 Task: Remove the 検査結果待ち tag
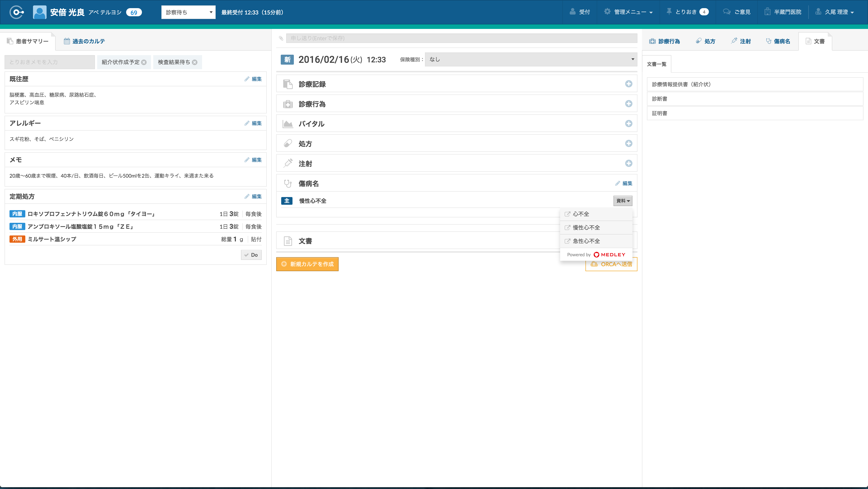point(194,62)
